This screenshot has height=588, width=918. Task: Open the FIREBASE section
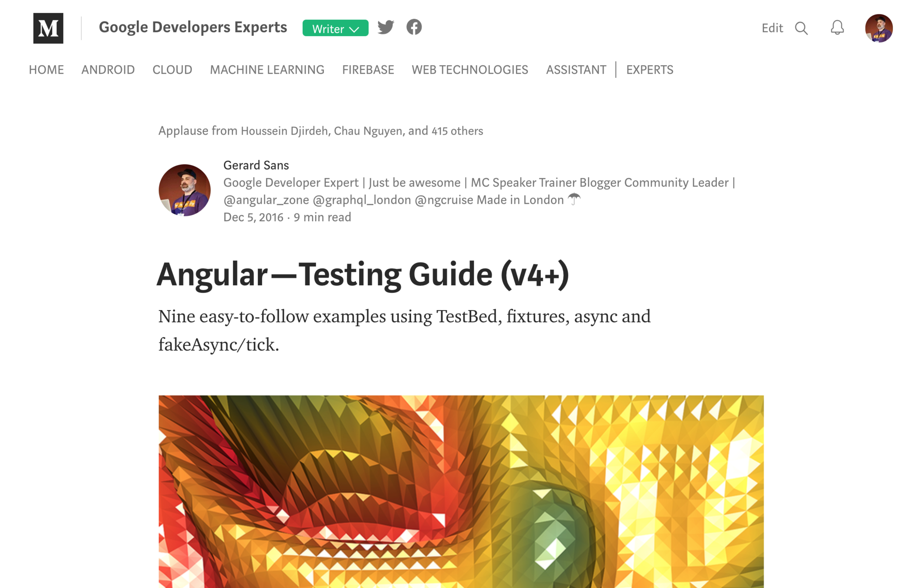tap(368, 70)
